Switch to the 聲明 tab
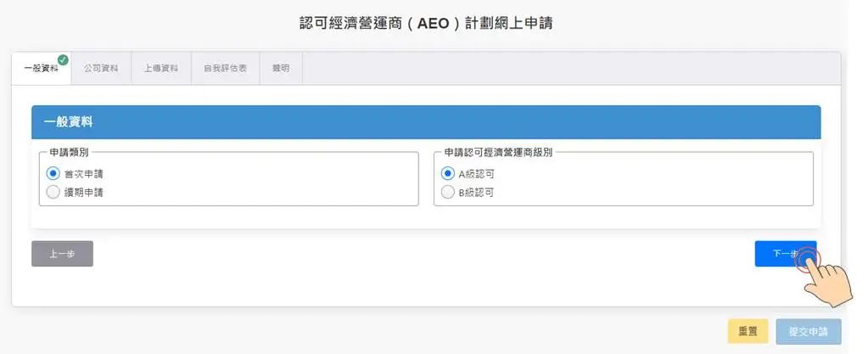This screenshot has width=868, height=354. click(x=281, y=69)
